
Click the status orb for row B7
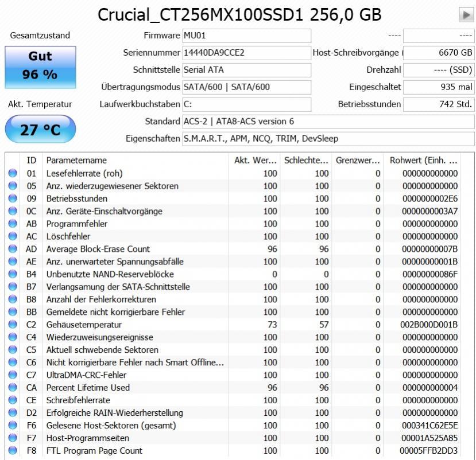(13, 287)
